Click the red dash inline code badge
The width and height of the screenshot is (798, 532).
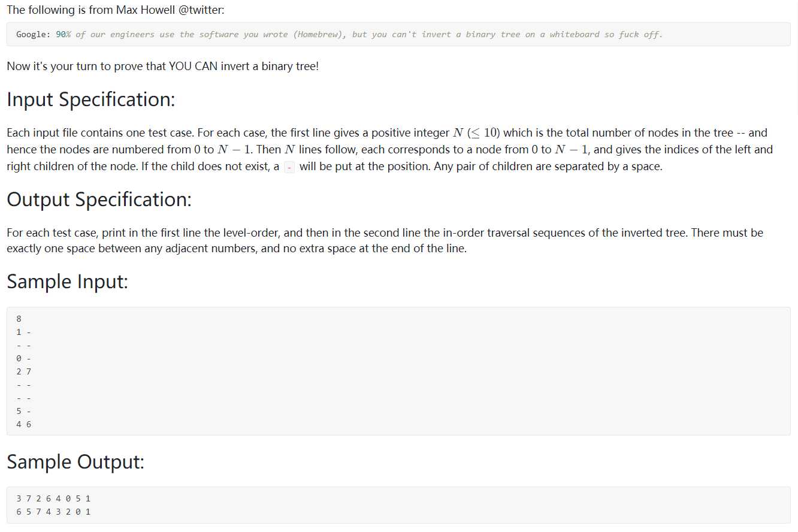289,167
